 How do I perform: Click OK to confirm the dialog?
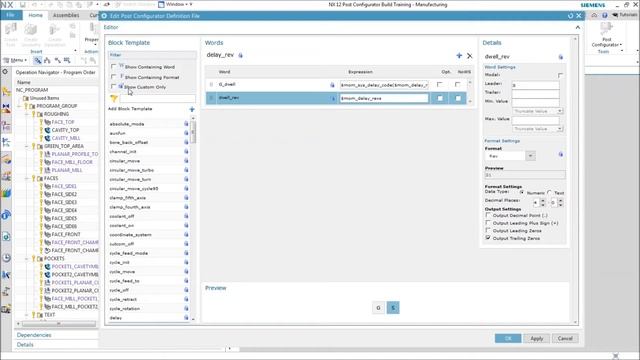click(x=508, y=338)
